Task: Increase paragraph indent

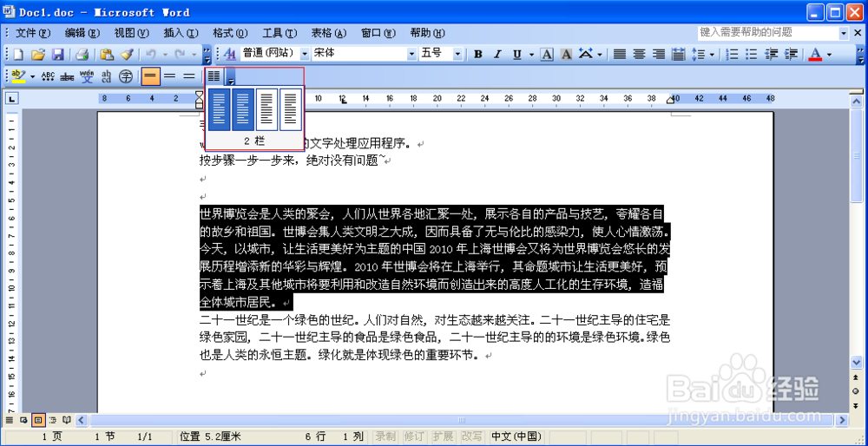Action: coord(792,54)
